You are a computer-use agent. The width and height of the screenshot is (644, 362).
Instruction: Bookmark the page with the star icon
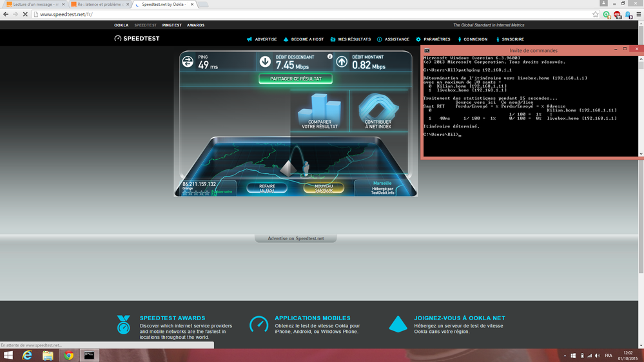596,14
